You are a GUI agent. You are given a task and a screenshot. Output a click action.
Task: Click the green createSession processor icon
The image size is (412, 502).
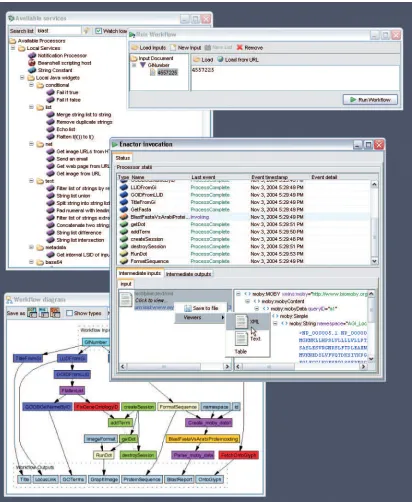tap(124, 239)
